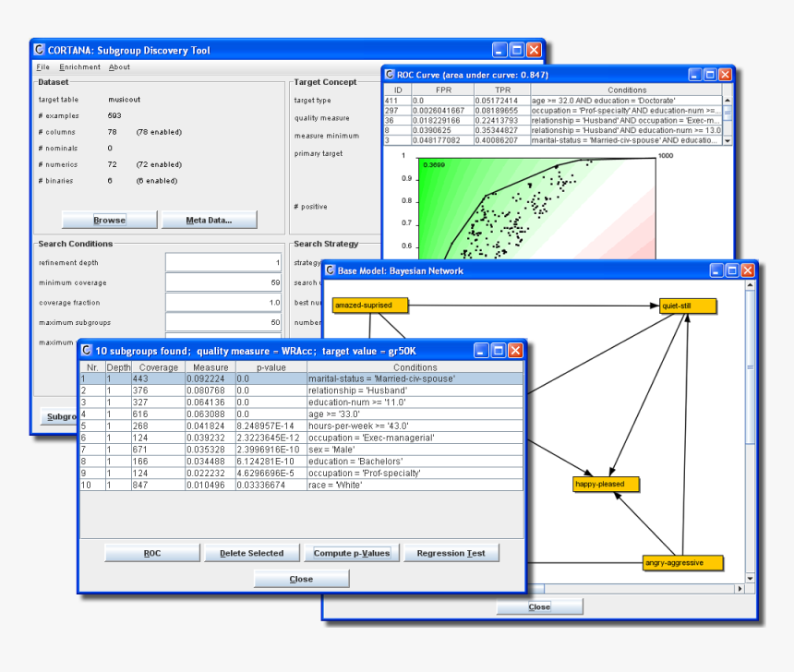Screen dimensions: 794x672
Task: Click the quiet-still node
Action: point(688,306)
